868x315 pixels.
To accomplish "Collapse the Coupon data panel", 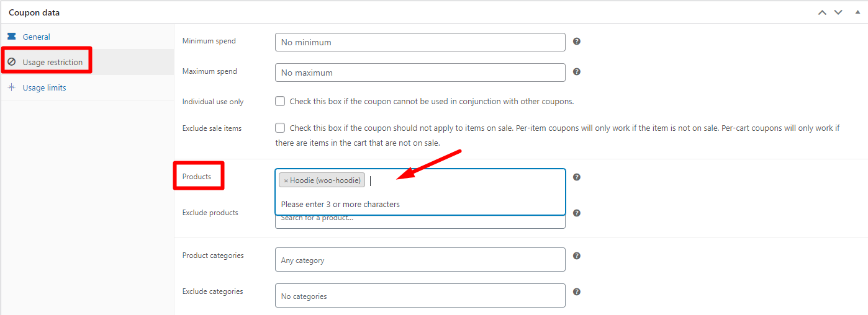I will pyautogui.click(x=855, y=12).
